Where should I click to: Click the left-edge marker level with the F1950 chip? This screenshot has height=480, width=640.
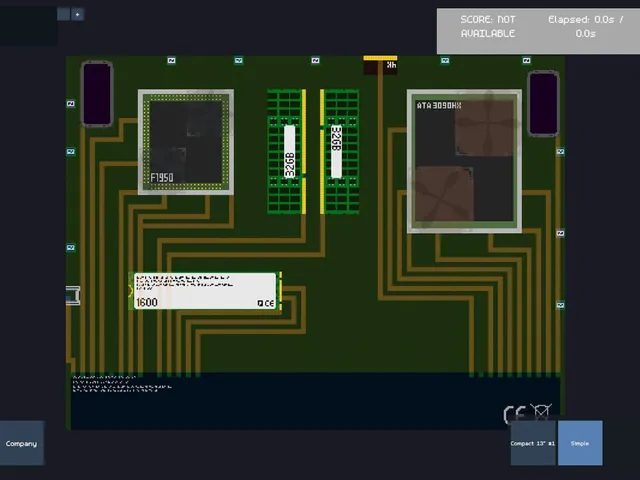[x=71, y=151]
